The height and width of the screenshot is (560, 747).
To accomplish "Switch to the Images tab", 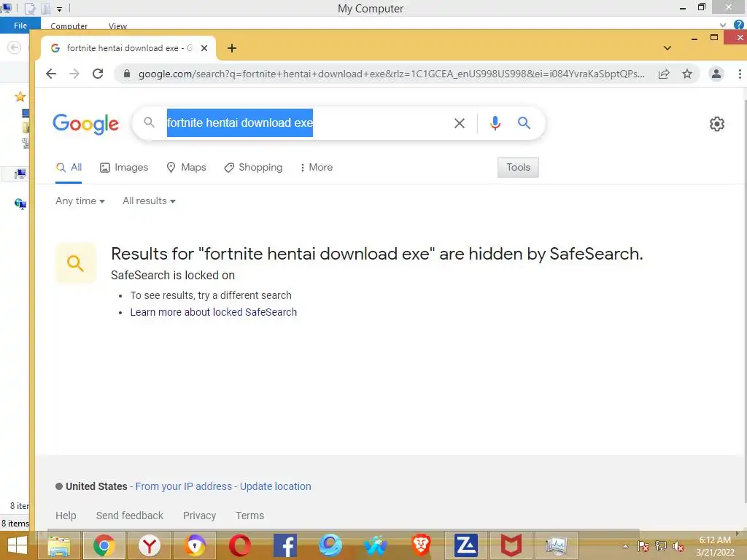I will click(124, 168).
